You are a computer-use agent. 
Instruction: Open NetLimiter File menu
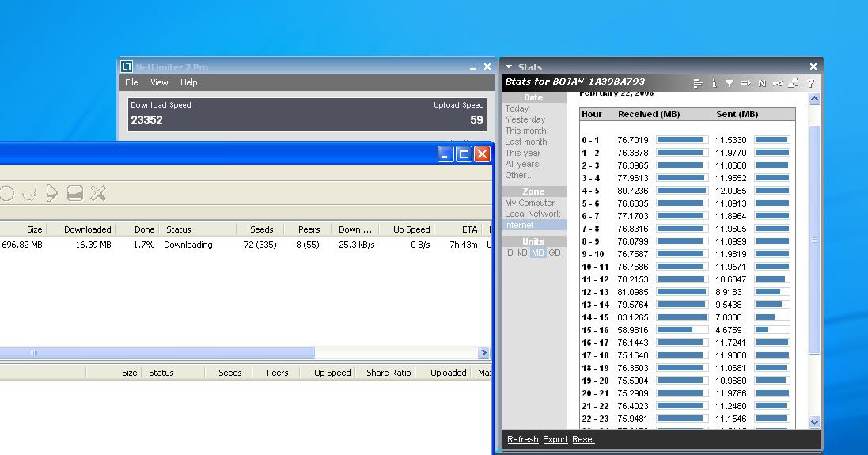click(x=132, y=82)
